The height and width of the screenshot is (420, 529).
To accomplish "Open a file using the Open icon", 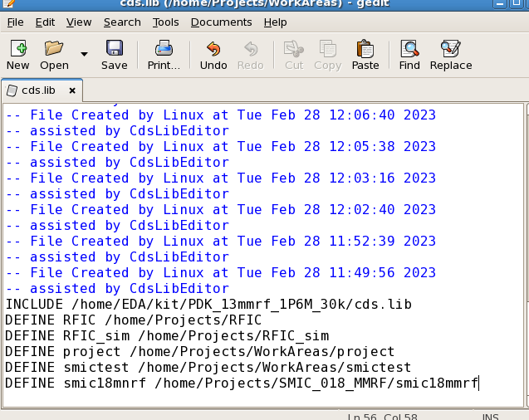I will 54,55.
